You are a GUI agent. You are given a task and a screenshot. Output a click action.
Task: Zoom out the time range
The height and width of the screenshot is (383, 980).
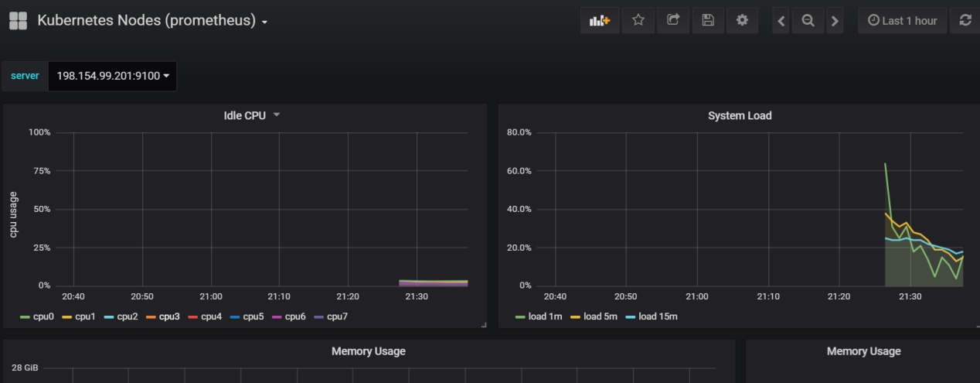[x=808, y=21]
